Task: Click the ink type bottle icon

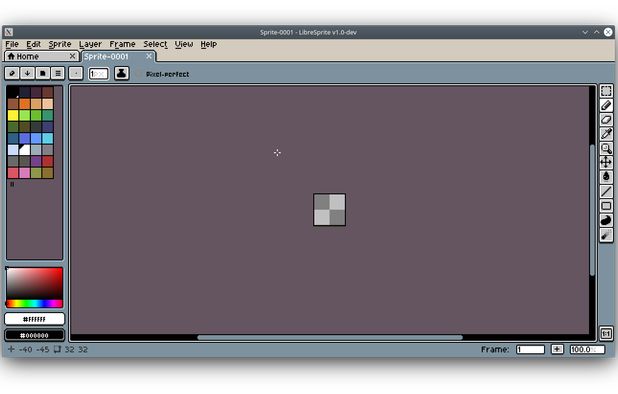Action: point(121,73)
